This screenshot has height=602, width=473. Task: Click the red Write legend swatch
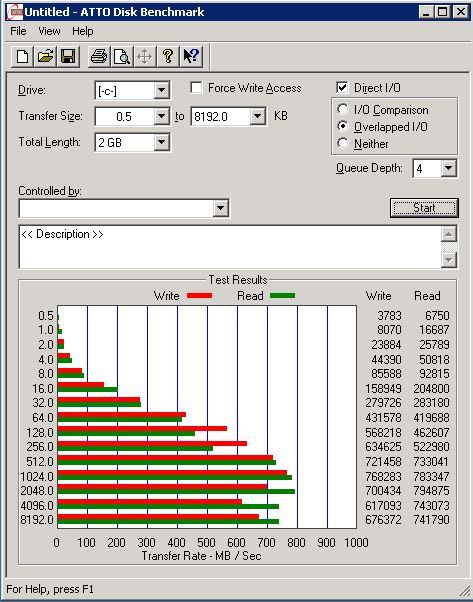click(x=199, y=295)
